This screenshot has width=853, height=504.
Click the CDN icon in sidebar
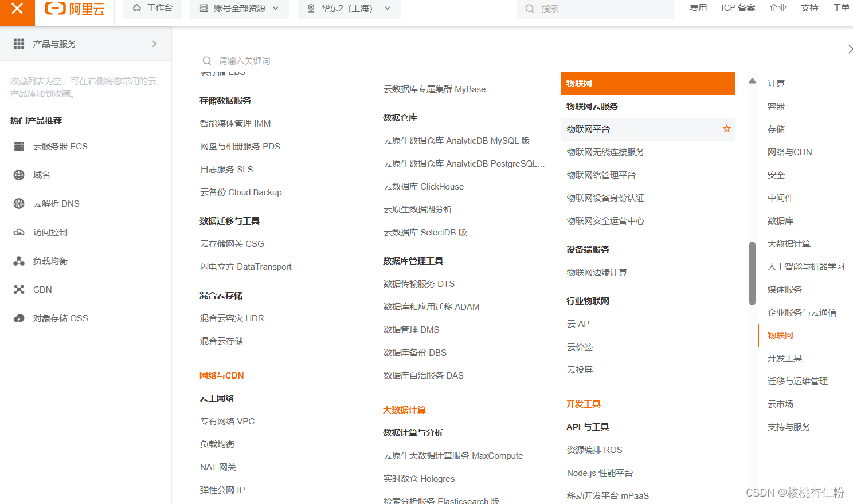point(19,289)
